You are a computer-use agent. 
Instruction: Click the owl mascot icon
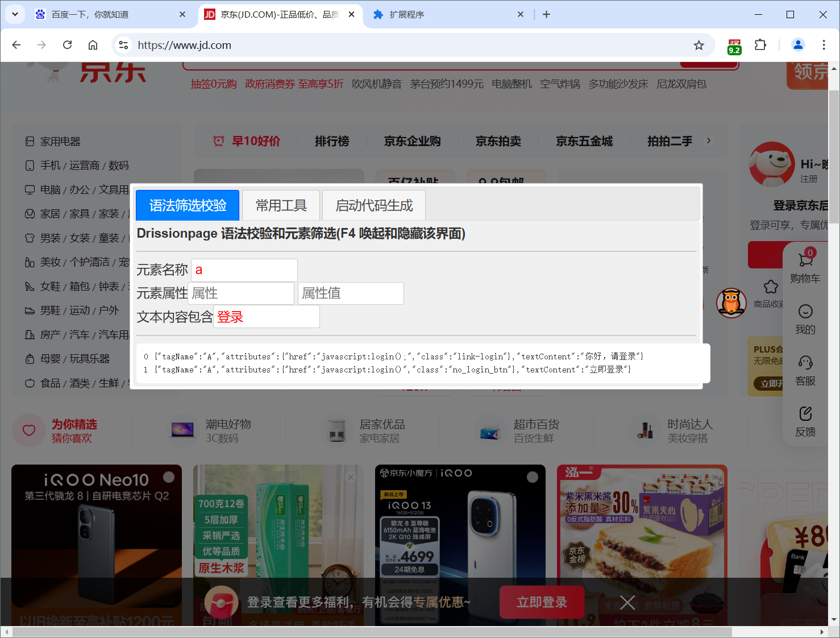[731, 303]
